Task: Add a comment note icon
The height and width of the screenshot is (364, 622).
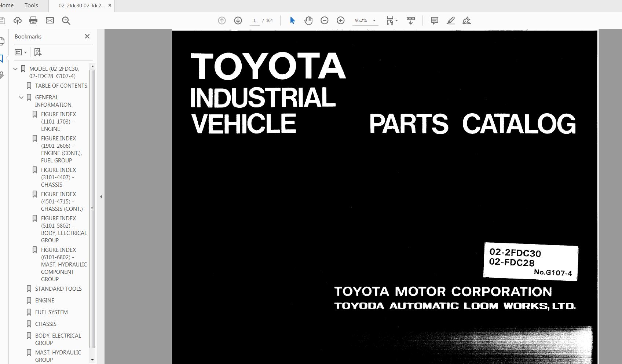Action: (435, 21)
